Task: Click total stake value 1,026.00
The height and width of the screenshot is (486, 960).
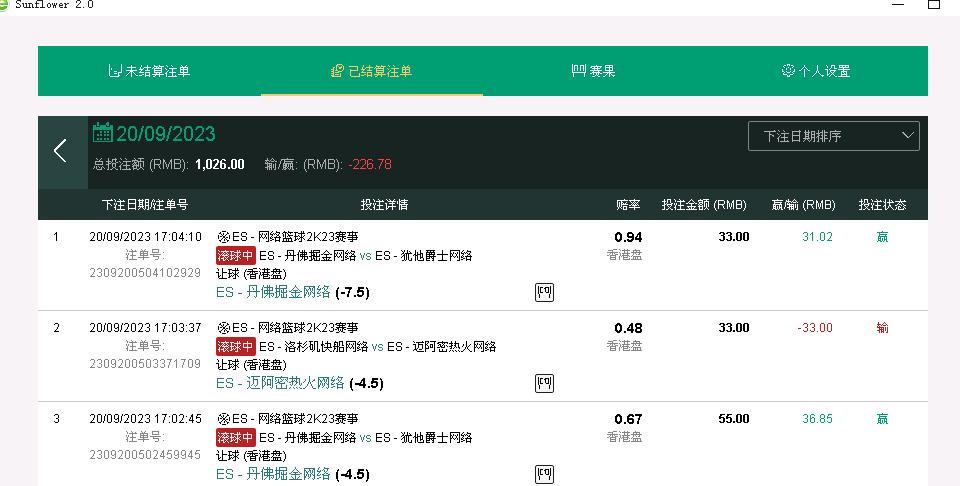Action: pos(220,165)
